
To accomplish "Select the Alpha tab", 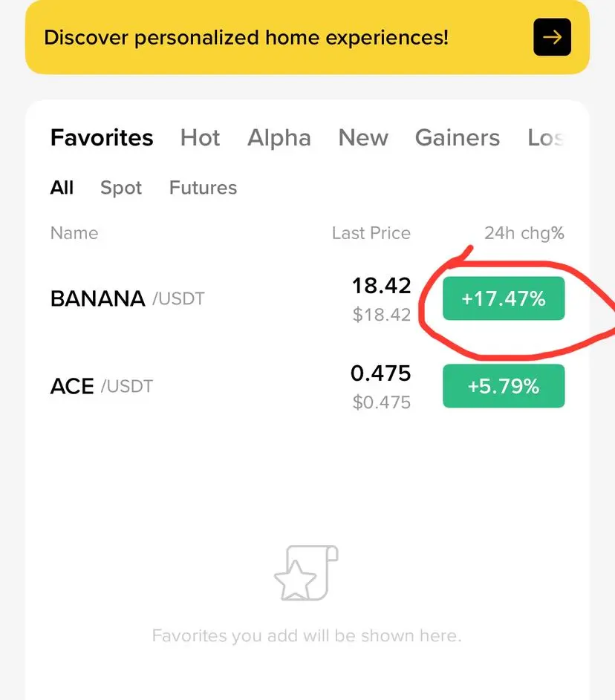I will (279, 138).
